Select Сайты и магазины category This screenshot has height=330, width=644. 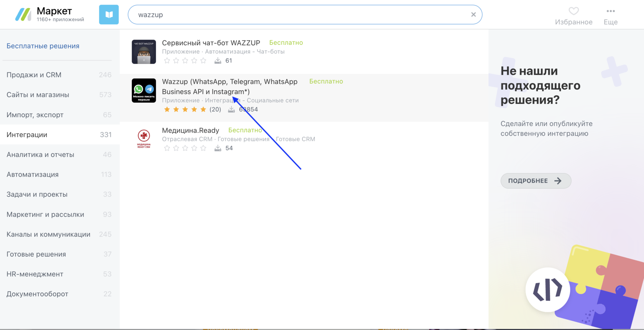(x=38, y=95)
